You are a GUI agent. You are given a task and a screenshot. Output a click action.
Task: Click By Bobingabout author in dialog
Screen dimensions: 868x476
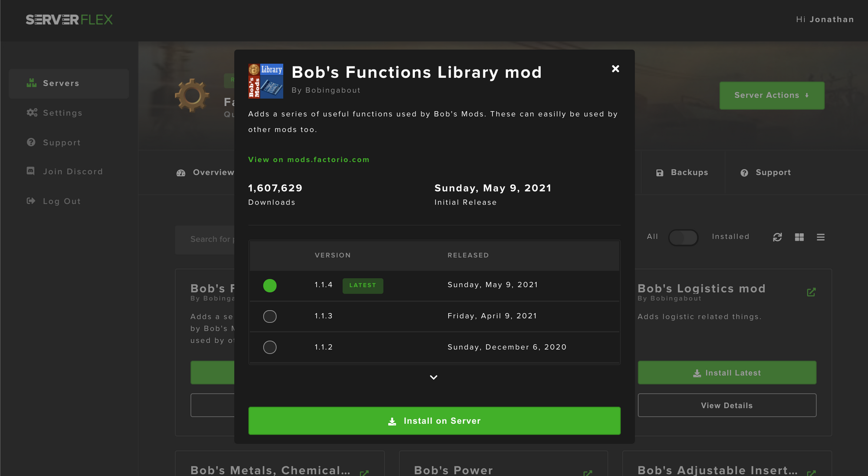pyautogui.click(x=326, y=90)
